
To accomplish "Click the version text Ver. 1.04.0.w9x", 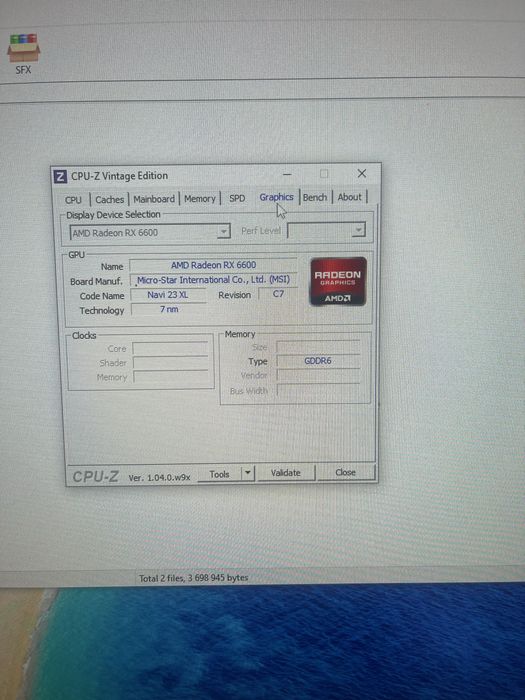I will coord(159,478).
